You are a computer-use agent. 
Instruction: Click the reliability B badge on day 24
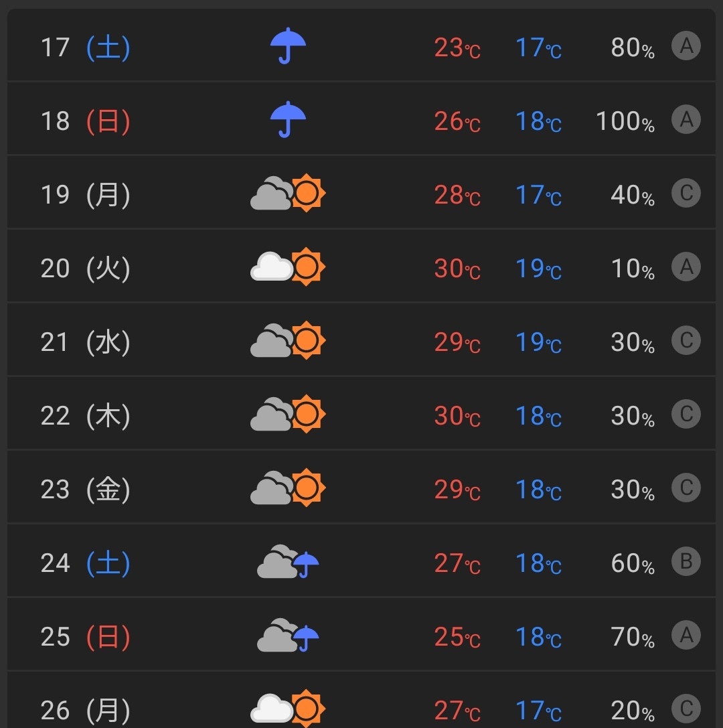coord(686,561)
